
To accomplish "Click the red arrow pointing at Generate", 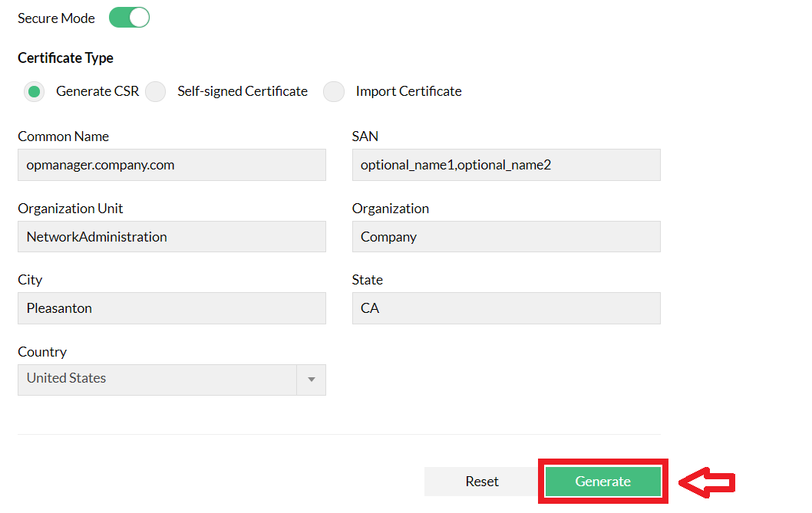I will (708, 482).
